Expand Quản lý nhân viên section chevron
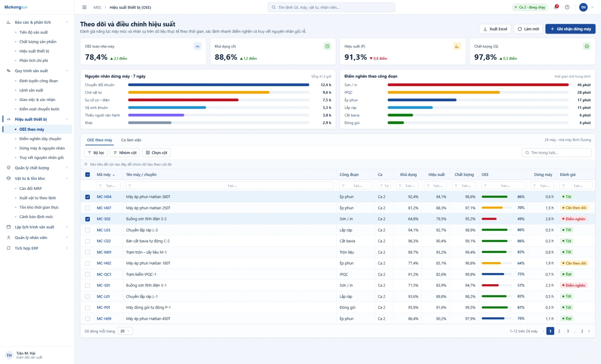The image size is (601, 364). click(67, 238)
